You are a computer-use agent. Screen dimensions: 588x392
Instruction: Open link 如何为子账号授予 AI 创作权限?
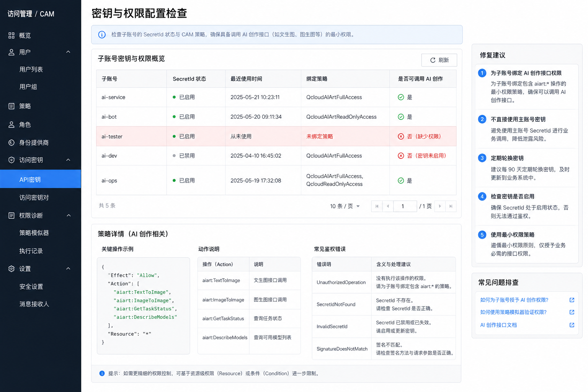tap(514, 300)
